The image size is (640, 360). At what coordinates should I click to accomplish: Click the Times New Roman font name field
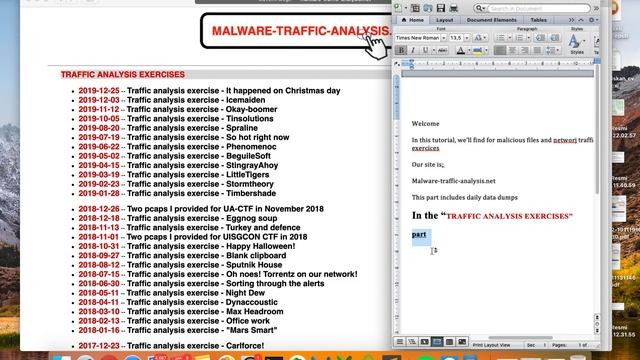click(x=417, y=38)
